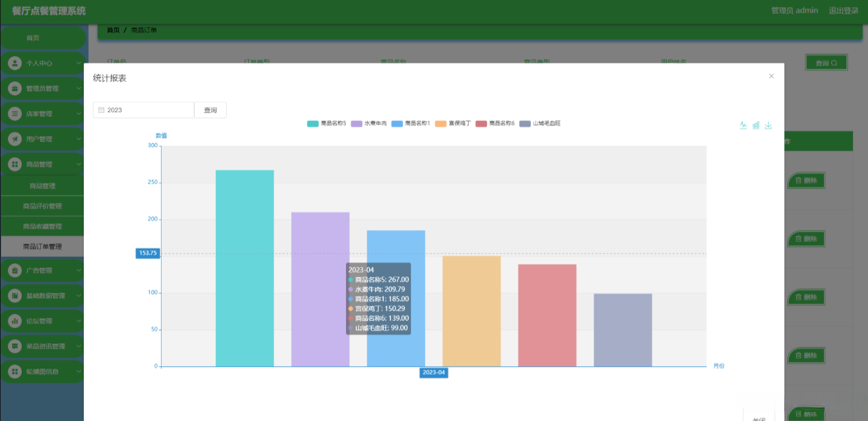Click the red 商品名称6 bar

pos(547,315)
